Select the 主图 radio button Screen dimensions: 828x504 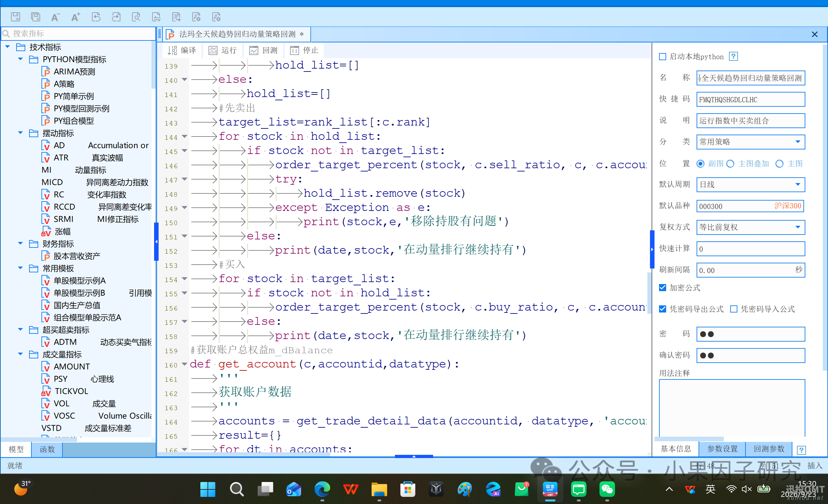pos(780,163)
